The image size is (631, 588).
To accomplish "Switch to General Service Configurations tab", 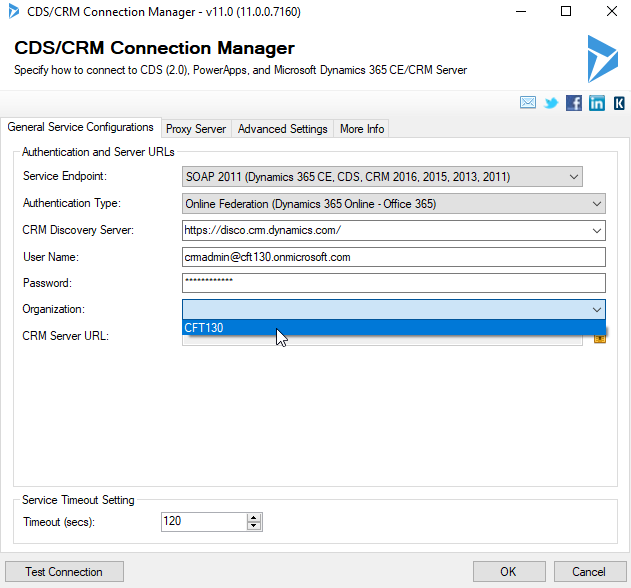I will pyautogui.click(x=80, y=127).
